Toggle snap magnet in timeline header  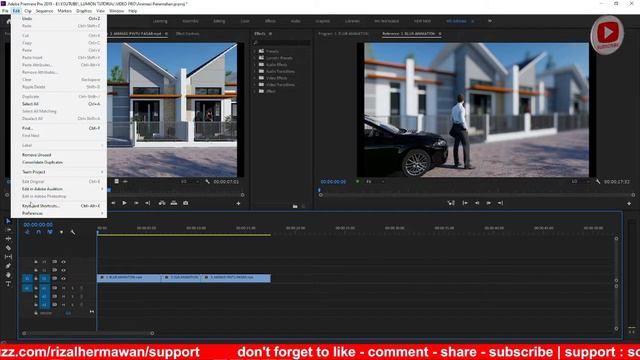(38, 232)
